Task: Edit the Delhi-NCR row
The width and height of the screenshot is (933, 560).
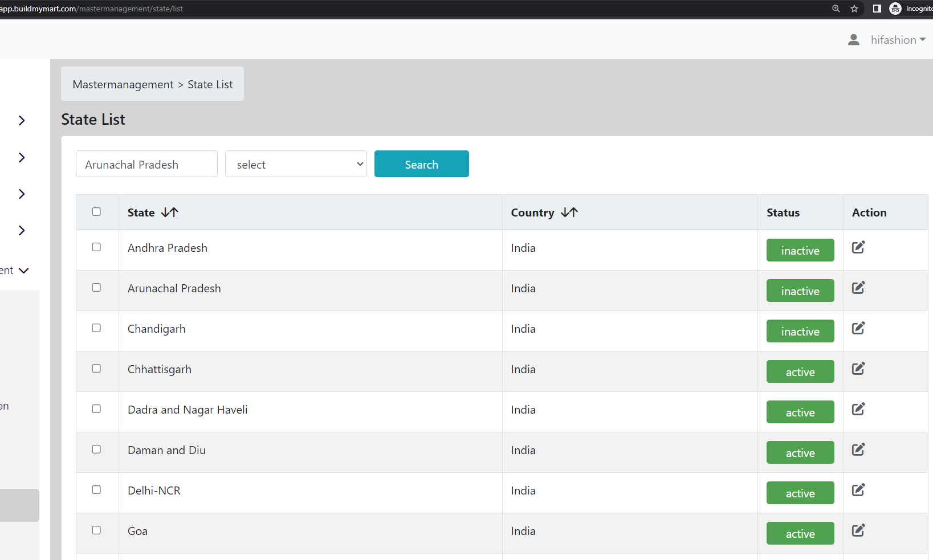Action: coord(858,490)
